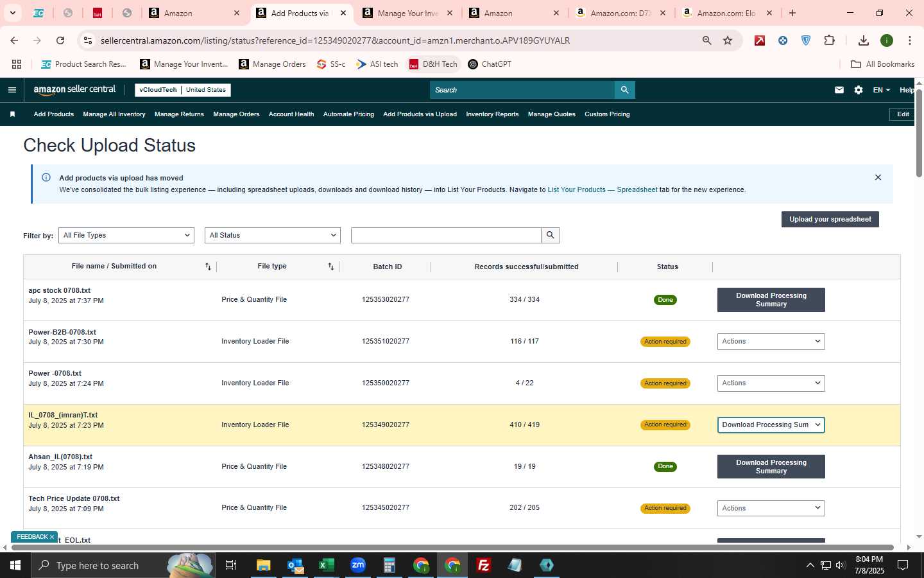The image size is (924, 578).
Task: Open the ChatGPT bookmark
Action: [x=490, y=64]
